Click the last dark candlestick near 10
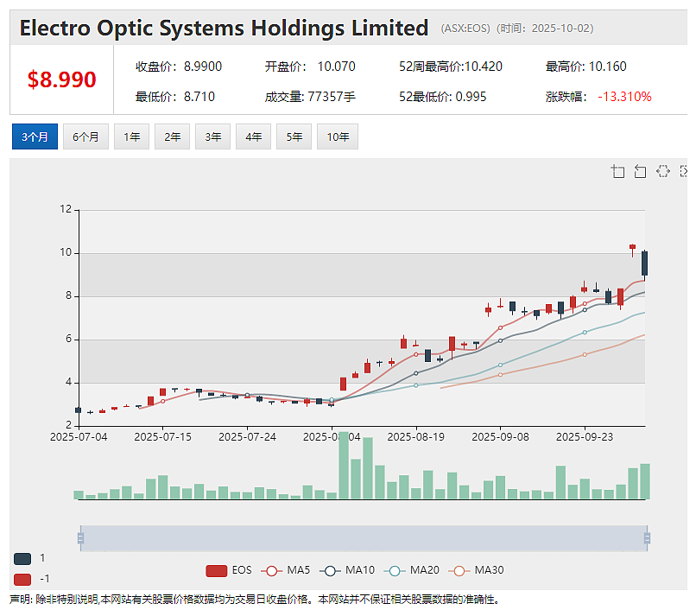The height and width of the screenshot is (616, 696). [x=644, y=264]
